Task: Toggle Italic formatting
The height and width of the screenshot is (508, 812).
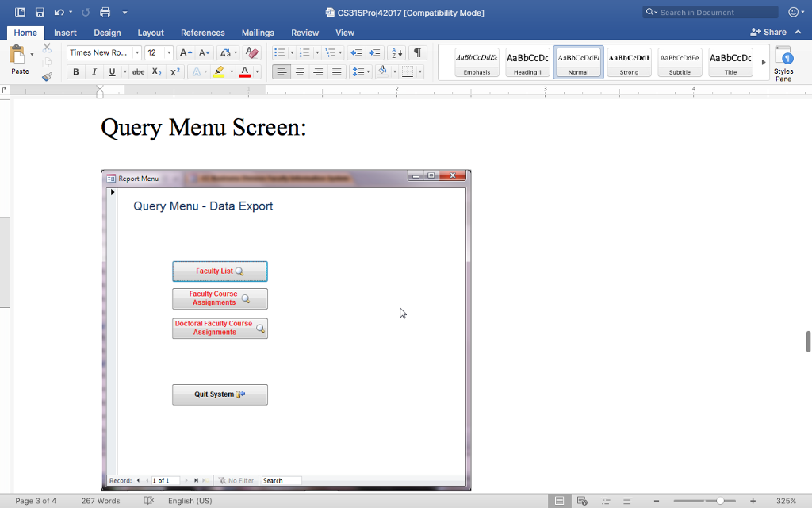Action: click(x=94, y=72)
